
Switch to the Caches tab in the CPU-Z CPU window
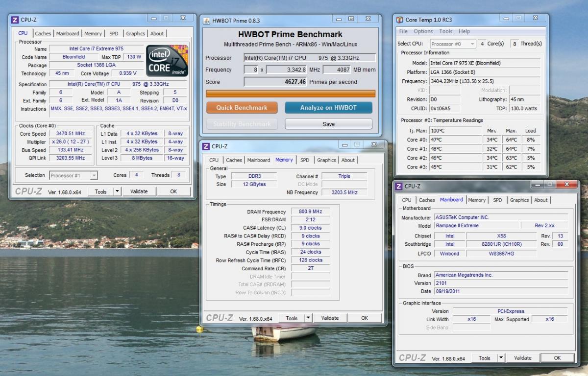(x=43, y=34)
